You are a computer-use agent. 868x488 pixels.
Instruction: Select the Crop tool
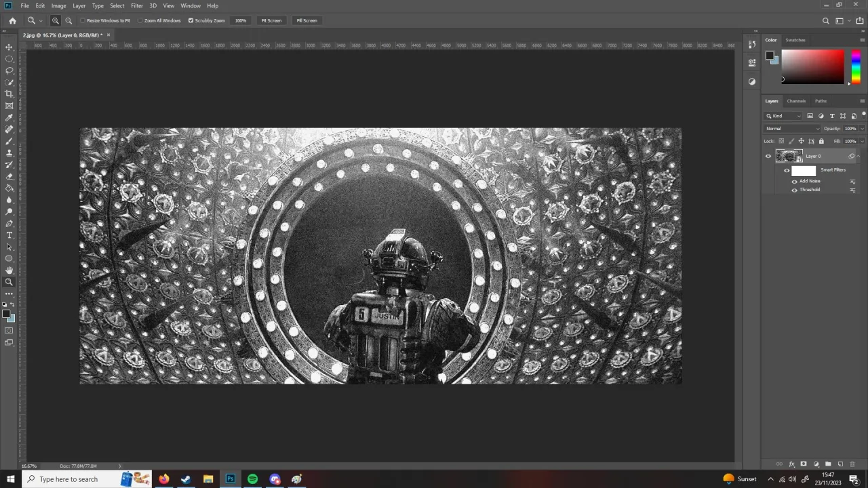9,94
